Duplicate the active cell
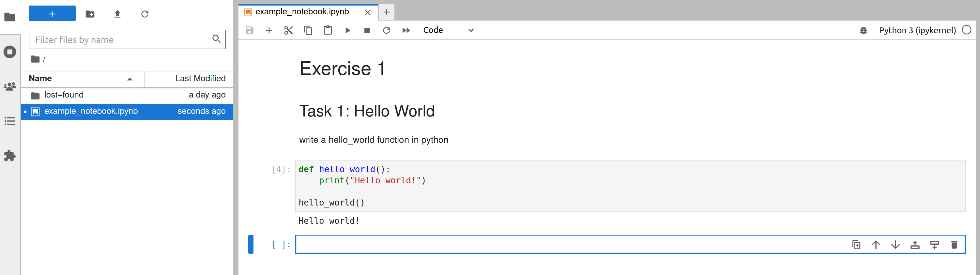Screen dimensions: 980x275 click(856, 245)
